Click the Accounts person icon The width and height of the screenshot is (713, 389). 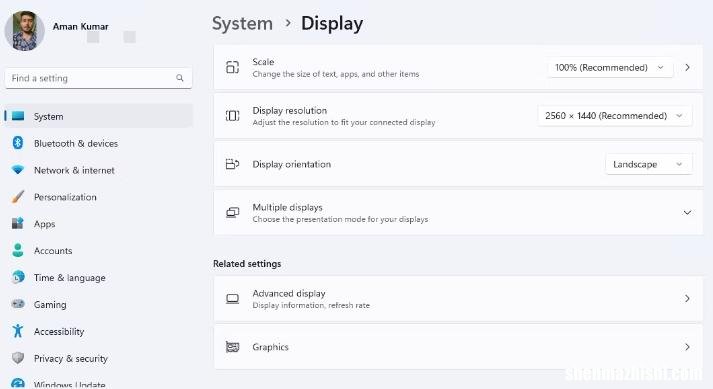click(x=18, y=250)
